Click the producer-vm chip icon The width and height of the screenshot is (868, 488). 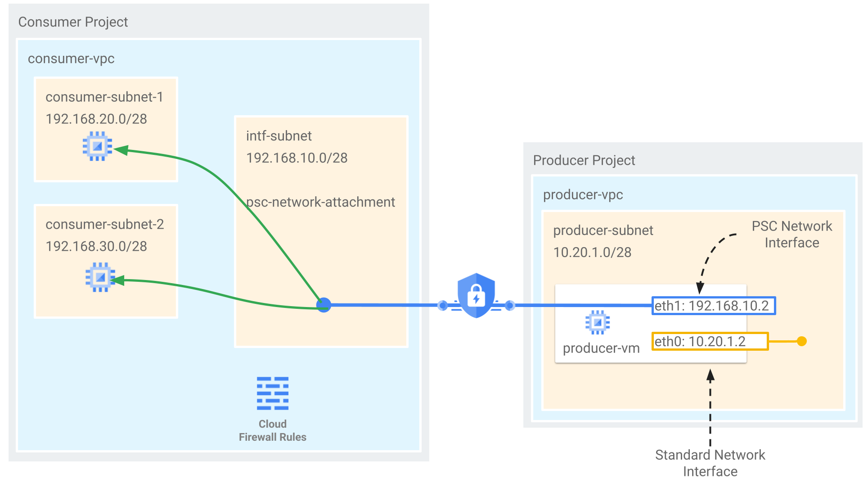click(x=597, y=322)
